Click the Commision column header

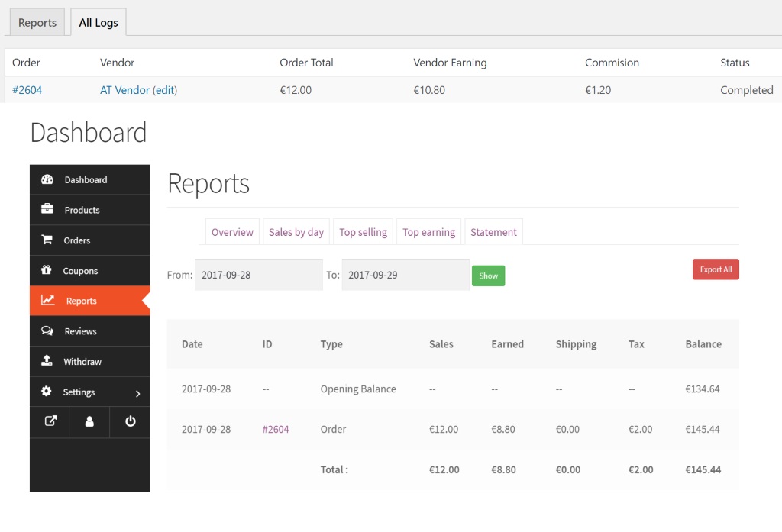point(612,63)
